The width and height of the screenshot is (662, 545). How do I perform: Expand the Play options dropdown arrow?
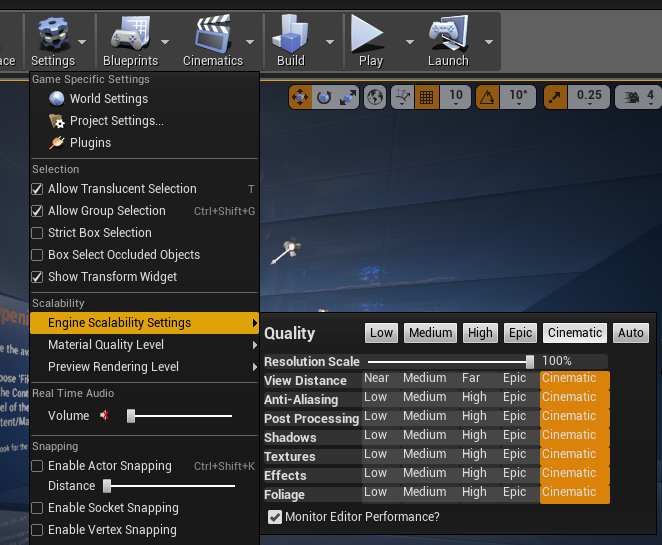click(x=409, y=42)
